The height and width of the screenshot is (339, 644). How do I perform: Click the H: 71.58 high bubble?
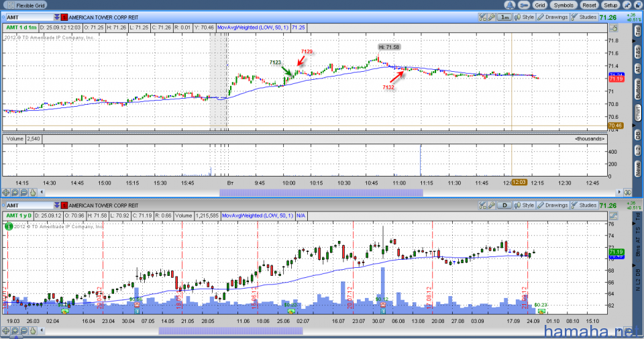(389, 47)
